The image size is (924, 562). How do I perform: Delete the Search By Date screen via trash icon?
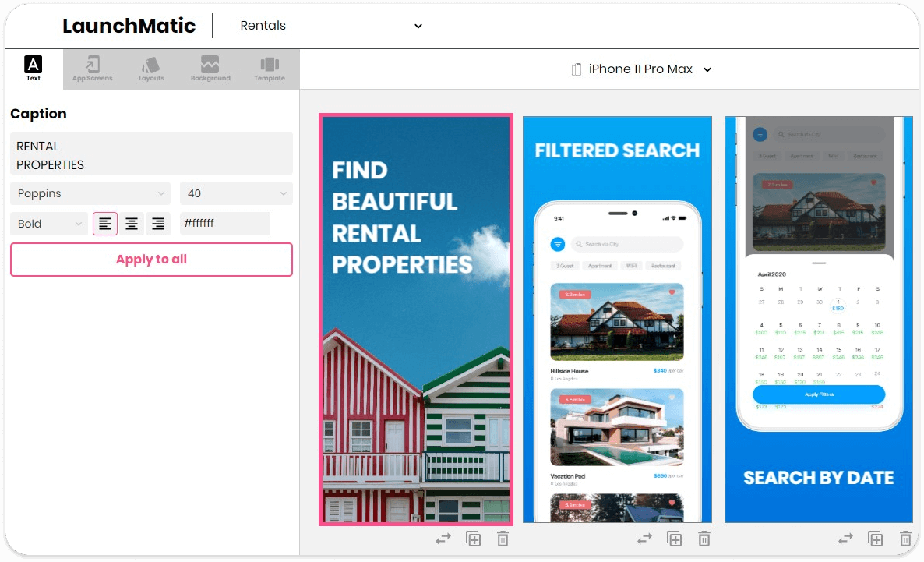[x=905, y=538]
